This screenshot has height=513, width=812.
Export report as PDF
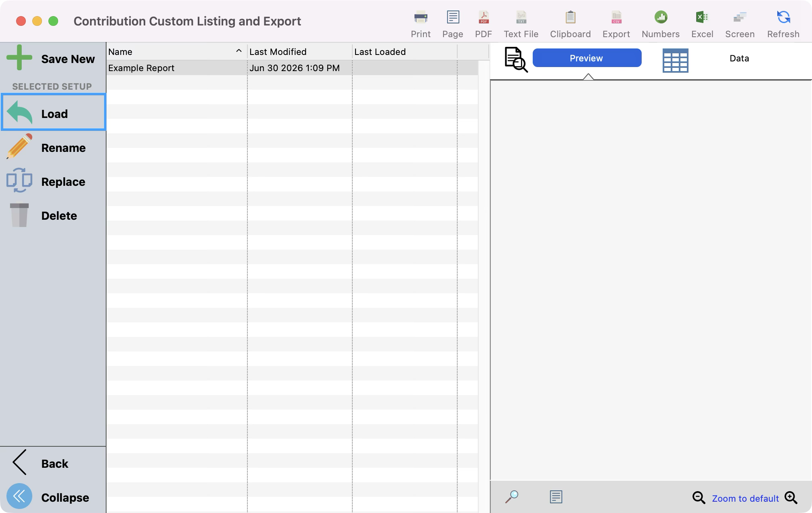[483, 24]
